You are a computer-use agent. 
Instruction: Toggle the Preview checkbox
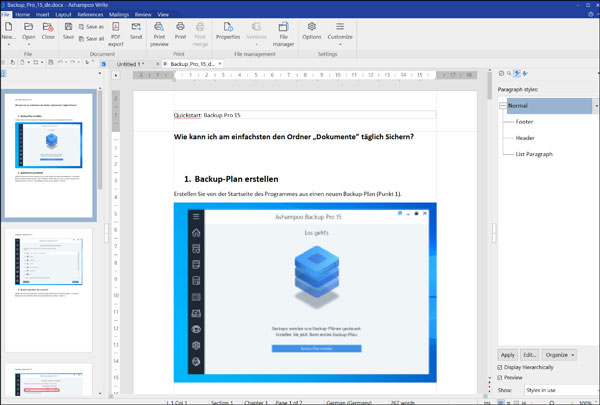pyautogui.click(x=501, y=378)
